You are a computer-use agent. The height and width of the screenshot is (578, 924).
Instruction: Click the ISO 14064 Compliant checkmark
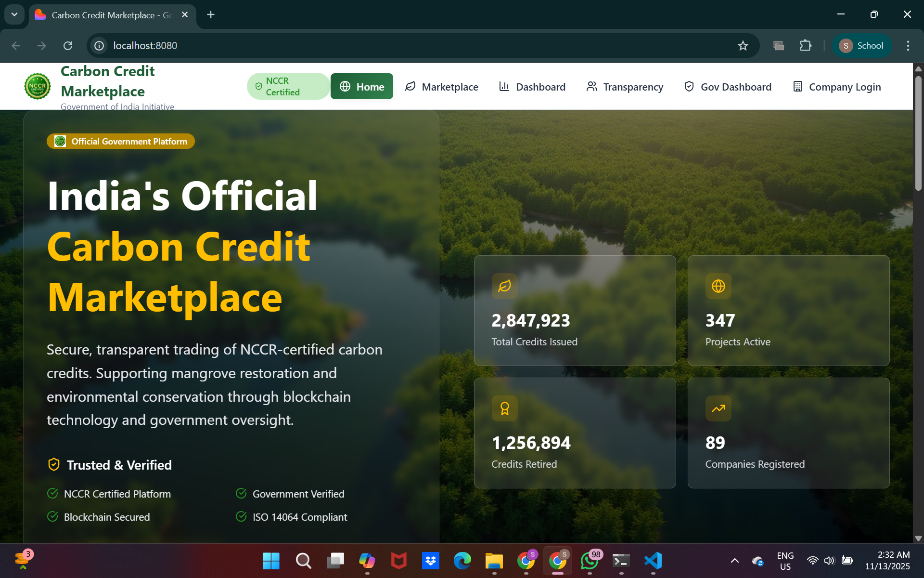click(241, 517)
